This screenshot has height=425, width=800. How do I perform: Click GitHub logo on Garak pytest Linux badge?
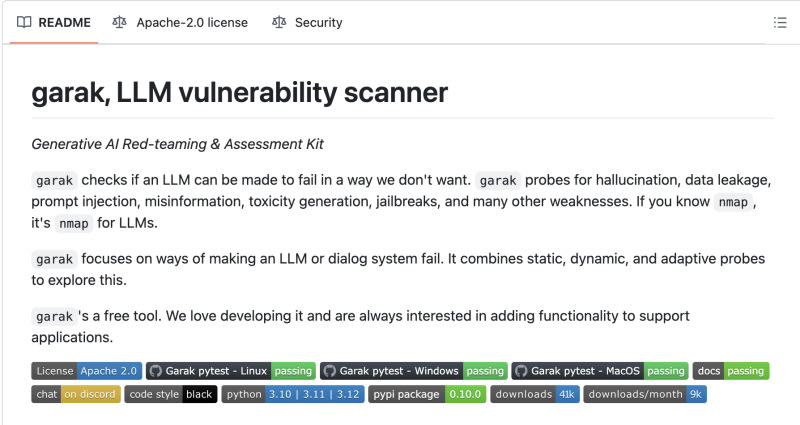pos(157,371)
